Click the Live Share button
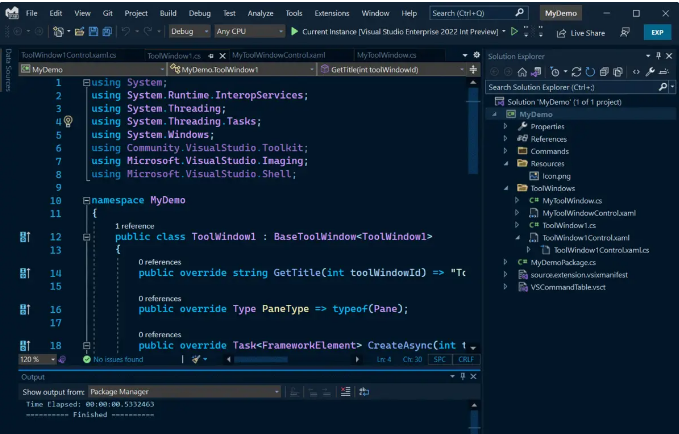 pos(581,33)
